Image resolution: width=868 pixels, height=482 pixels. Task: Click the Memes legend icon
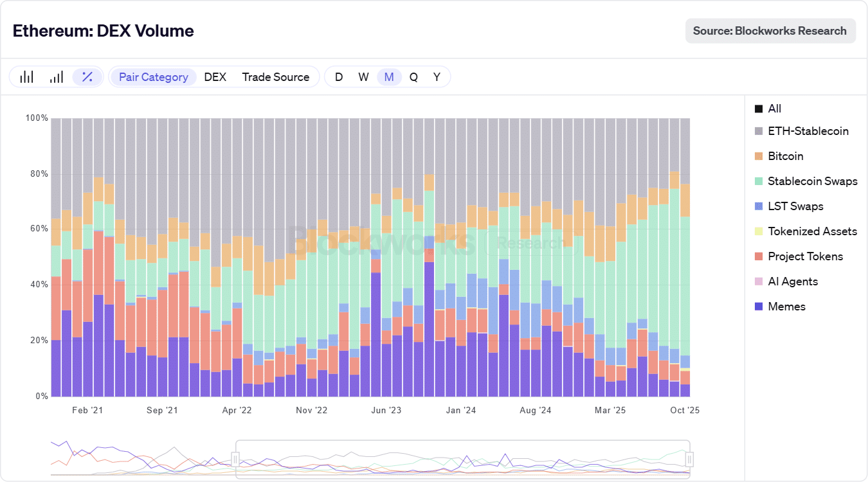point(759,307)
